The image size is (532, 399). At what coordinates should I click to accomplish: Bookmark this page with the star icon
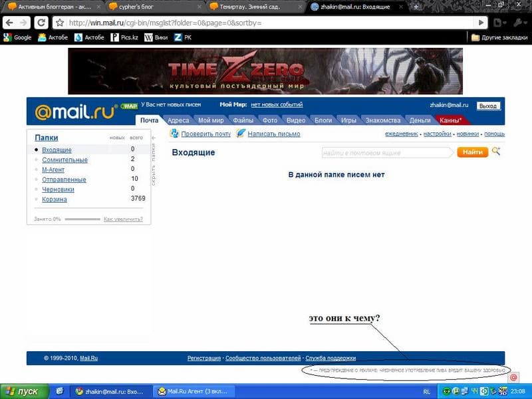[60, 23]
